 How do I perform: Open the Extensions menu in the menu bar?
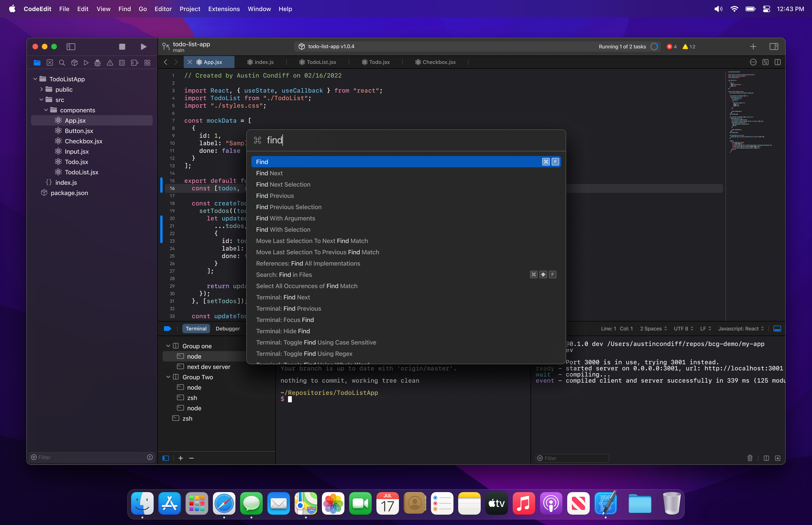[223, 9]
